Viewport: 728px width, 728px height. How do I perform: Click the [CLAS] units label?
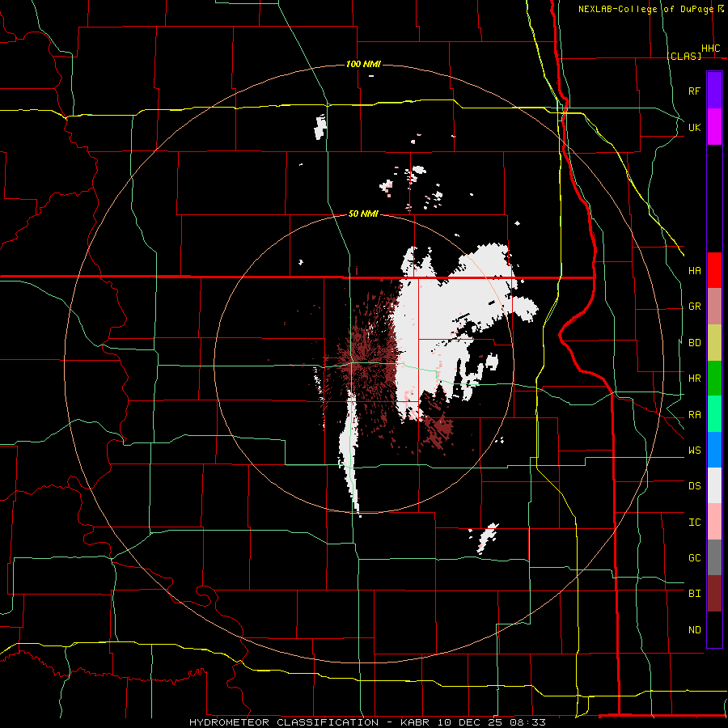coord(684,56)
